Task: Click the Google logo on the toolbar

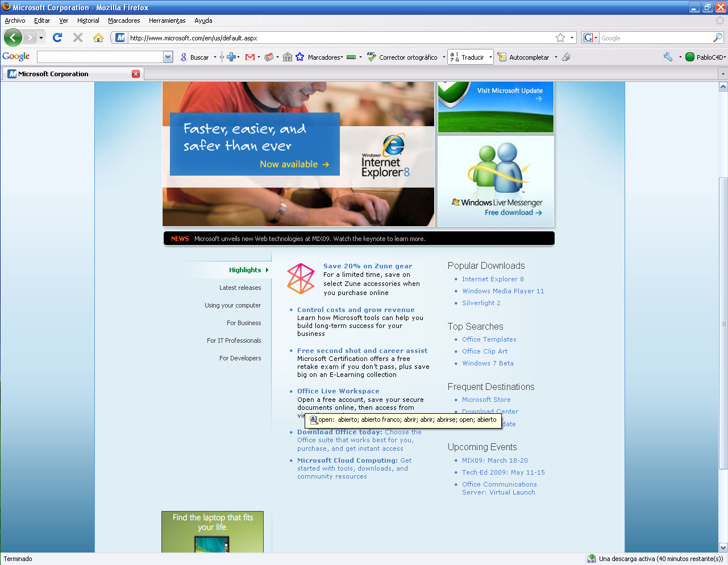Action: click(x=16, y=56)
